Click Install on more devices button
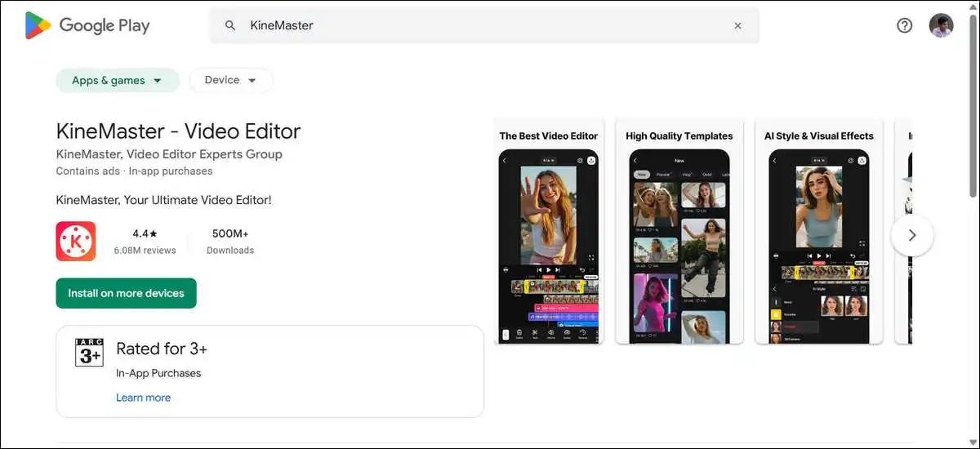Viewport: 980px width, 449px height. pyautogui.click(x=127, y=293)
